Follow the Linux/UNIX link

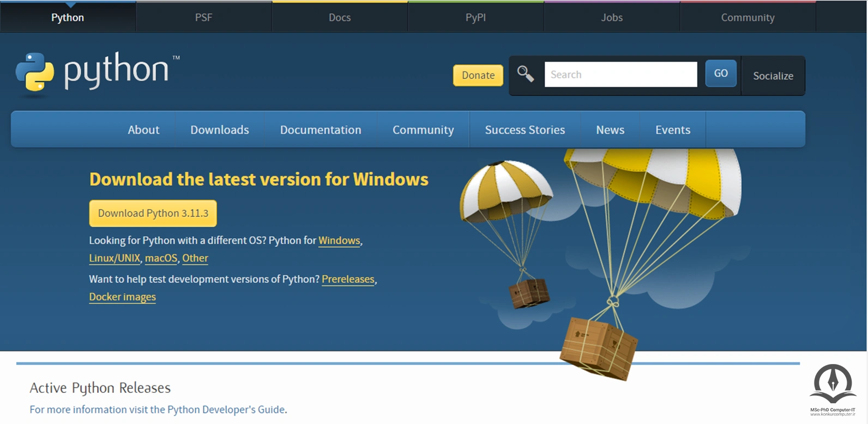[114, 258]
